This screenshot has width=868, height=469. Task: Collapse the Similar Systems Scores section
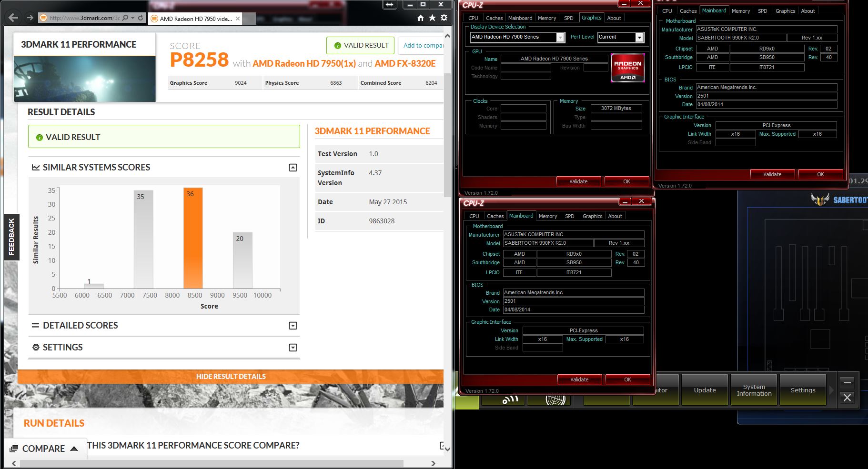pyautogui.click(x=293, y=168)
